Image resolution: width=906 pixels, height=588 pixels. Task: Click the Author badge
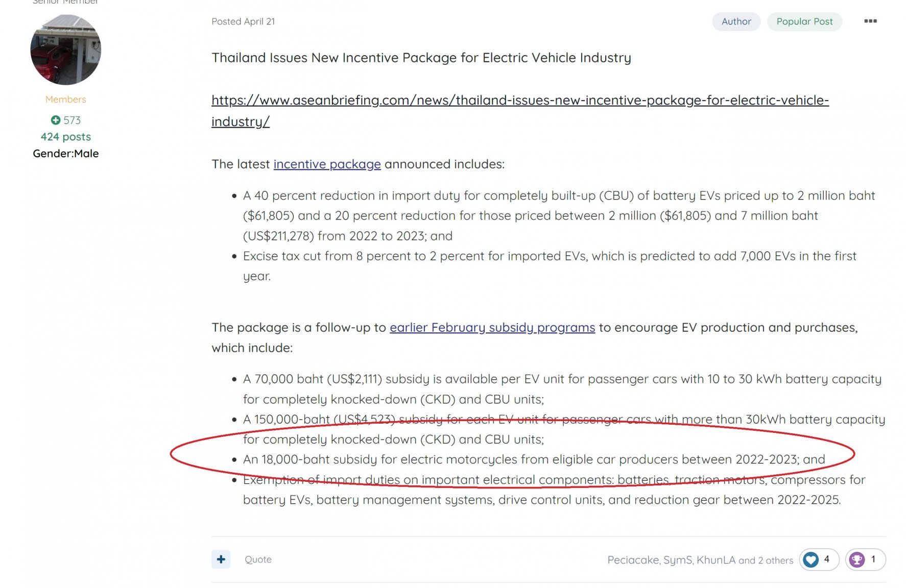736,21
